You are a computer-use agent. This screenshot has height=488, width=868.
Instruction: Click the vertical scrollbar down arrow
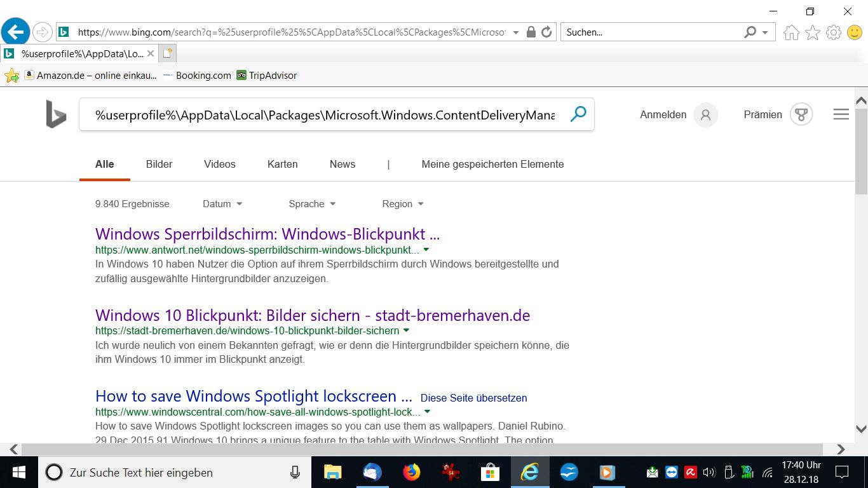861,429
